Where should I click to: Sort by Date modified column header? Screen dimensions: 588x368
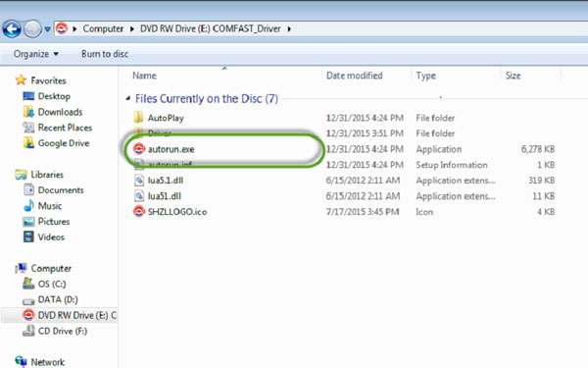(x=355, y=76)
